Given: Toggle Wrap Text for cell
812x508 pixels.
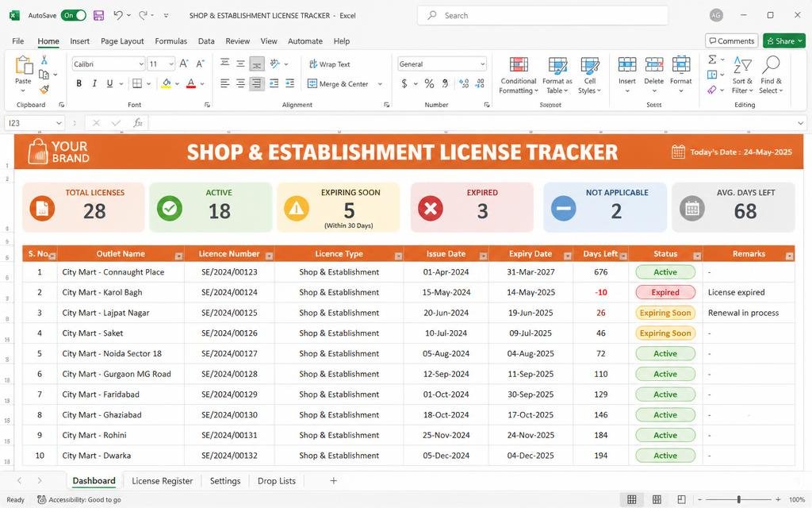Looking at the screenshot, I should [x=329, y=64].
